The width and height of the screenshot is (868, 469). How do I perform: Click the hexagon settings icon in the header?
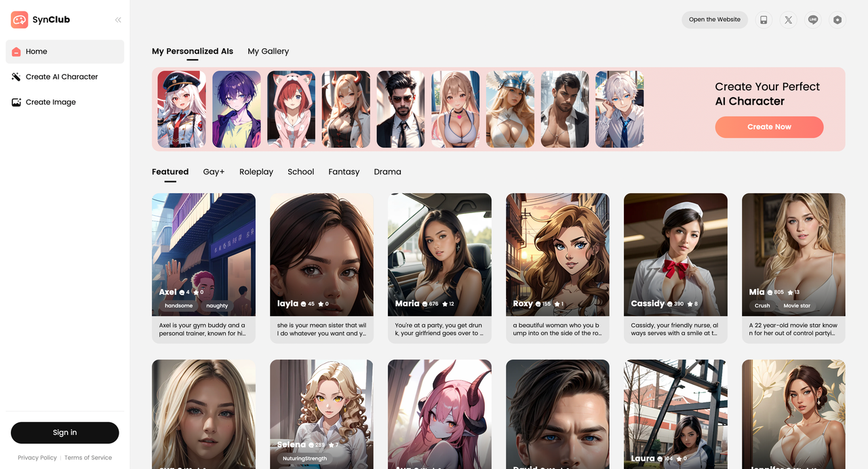click(837, 20)
